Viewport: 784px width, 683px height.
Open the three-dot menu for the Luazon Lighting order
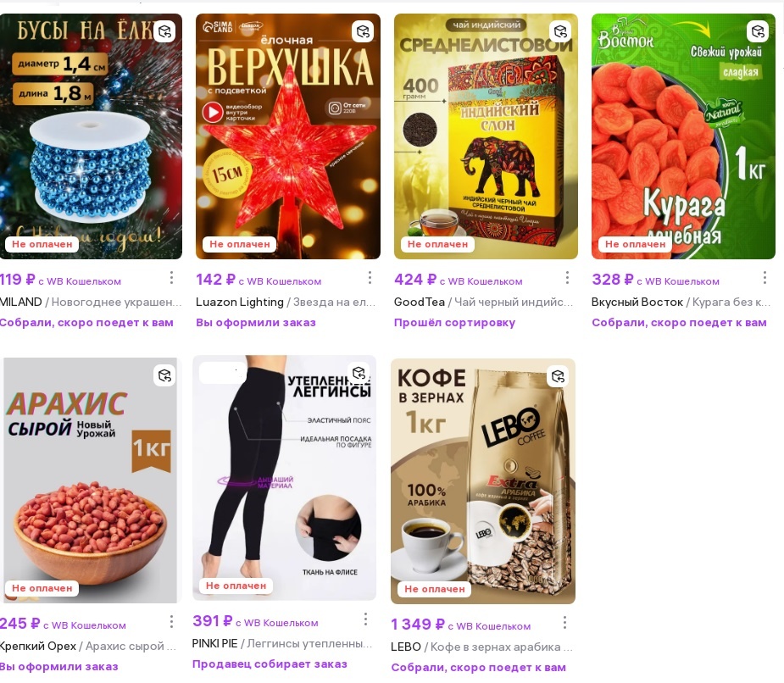tap(370, 277)
